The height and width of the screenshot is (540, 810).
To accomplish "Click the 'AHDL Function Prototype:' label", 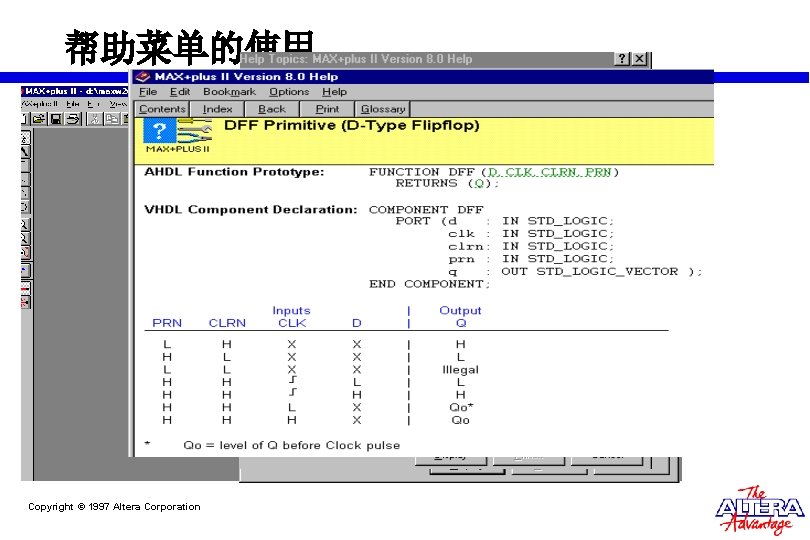I will click(234, 172).
